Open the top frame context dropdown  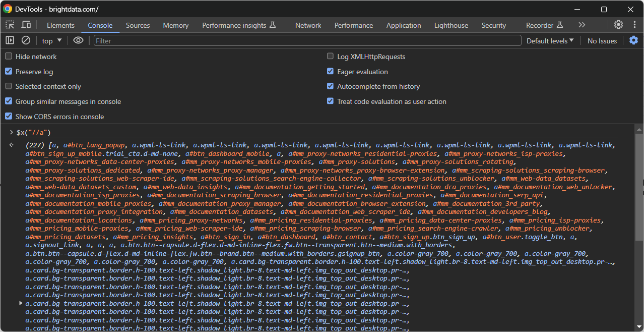(50, 40)
